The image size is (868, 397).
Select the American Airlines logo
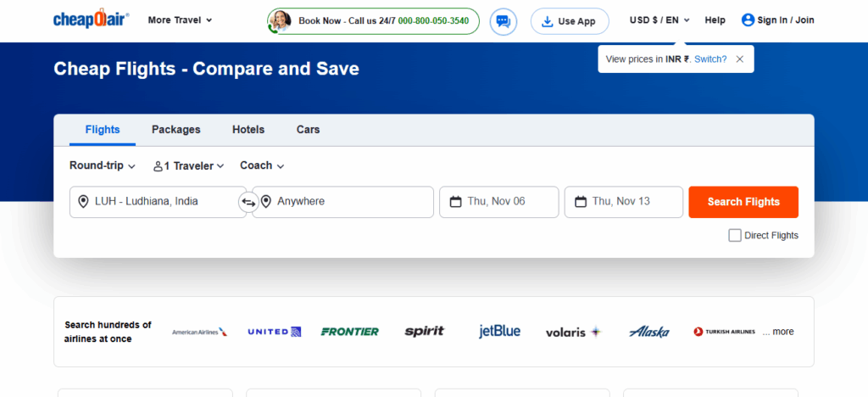(x=199, y=332)
